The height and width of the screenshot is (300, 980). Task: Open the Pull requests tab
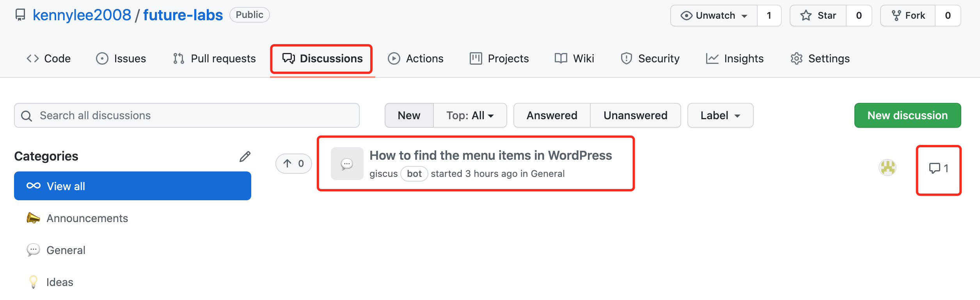point(214,58)
